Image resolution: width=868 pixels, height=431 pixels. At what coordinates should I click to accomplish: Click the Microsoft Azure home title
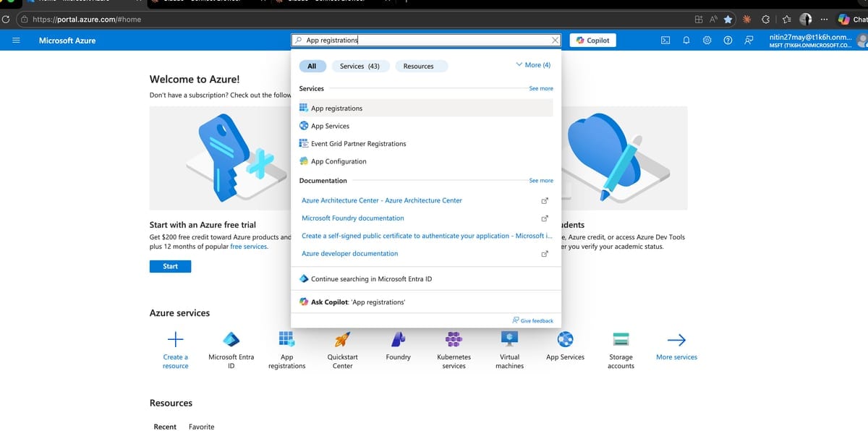pyautogui.click(x=67, y=40)
